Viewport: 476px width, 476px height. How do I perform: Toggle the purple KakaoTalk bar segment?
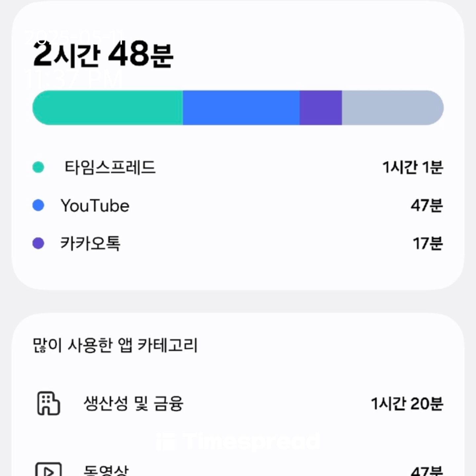pyautogui.click(x=321, y=107)
